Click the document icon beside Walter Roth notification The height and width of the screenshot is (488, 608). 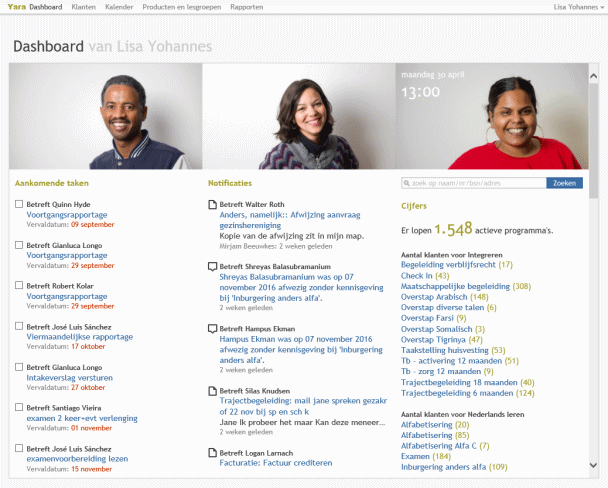click(212, 205)
